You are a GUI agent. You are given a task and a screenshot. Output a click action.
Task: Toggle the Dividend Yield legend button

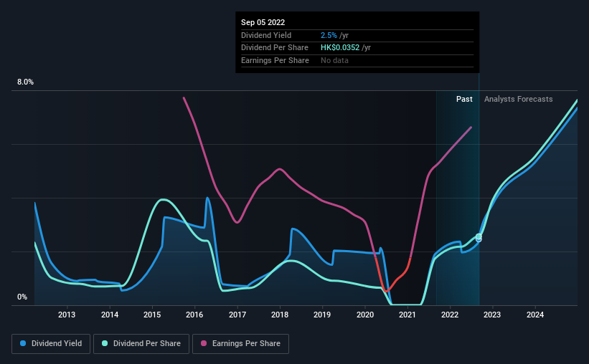[x=51, y=344]
